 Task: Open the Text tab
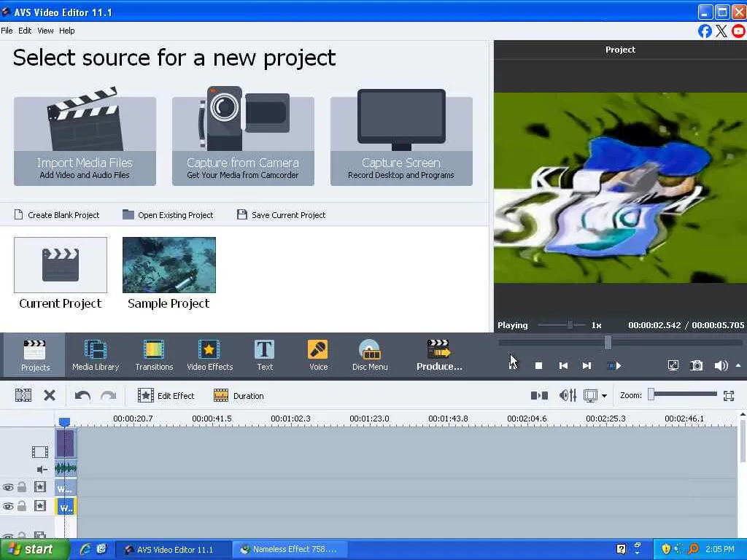[x=264, y=355]
